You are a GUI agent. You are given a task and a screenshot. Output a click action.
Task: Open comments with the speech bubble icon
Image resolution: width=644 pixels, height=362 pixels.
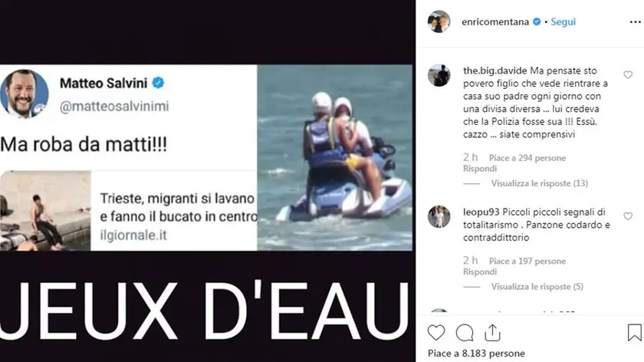click(x=465, y=333)
